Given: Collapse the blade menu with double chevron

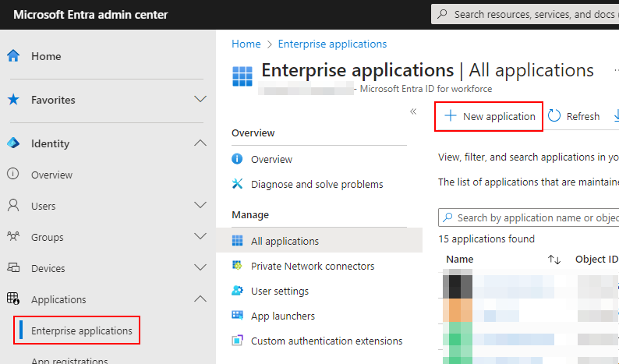Looking at the screenshot, I should click(413, 111).
